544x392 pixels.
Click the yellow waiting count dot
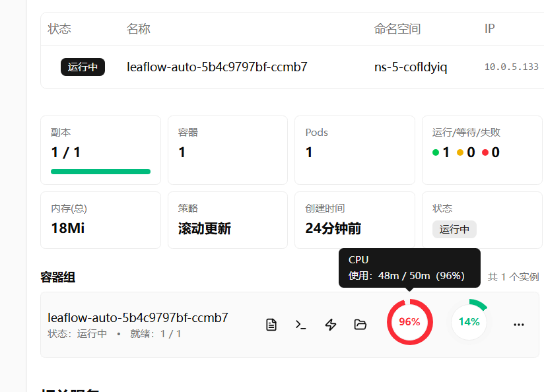pyautogui.click(x=460, y=152)
